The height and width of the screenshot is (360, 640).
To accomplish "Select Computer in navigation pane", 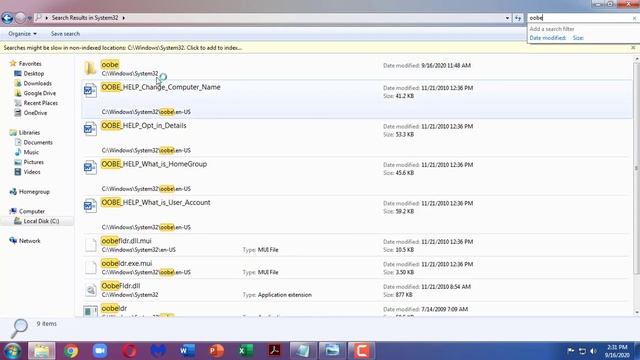I will pos(31,211).
